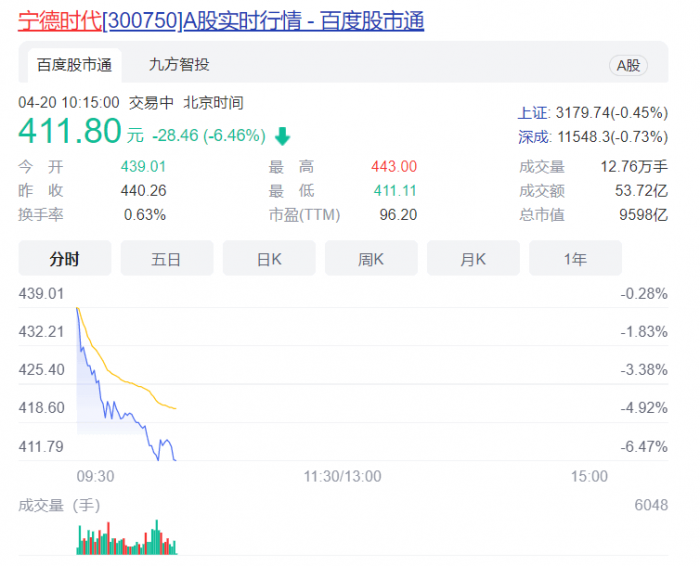Open the 日K chart tab
The height and width of the screenshot is (566, 700).
point(269,258)
